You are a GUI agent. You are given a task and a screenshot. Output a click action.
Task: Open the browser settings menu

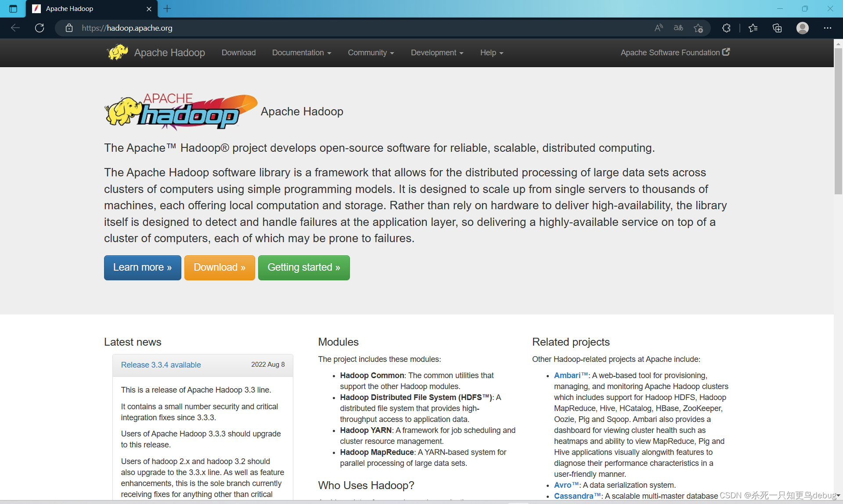click(x=828, y=28)
